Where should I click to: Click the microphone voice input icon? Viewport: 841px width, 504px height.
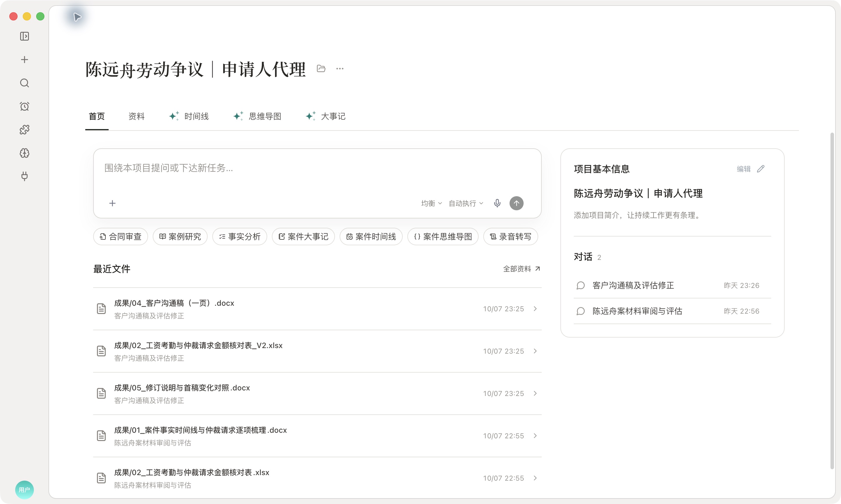point(497,203)
